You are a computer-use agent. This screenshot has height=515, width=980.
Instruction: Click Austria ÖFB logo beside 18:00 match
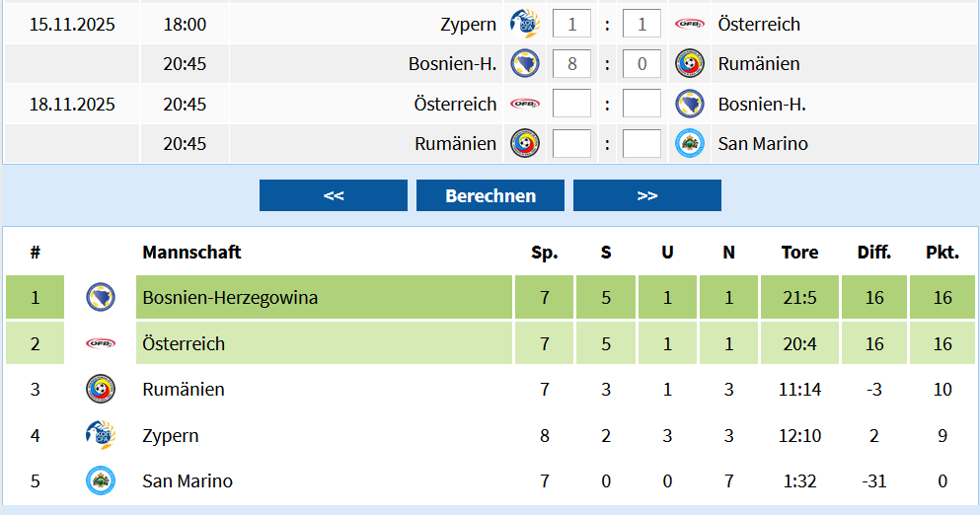(690, 24)
